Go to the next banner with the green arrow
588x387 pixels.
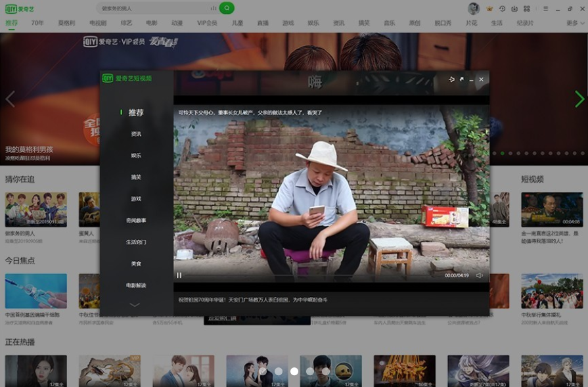(x=579, y=99)
